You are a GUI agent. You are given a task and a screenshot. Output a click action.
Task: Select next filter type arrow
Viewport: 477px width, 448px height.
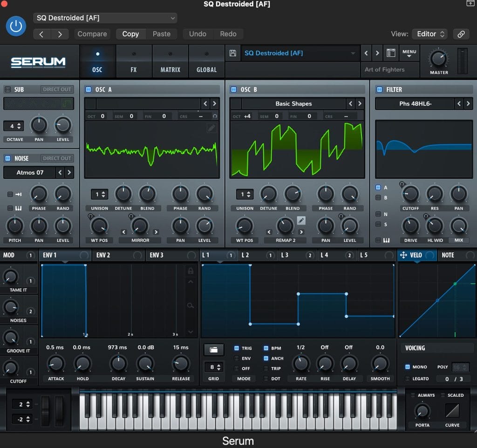tap(468, 104)
